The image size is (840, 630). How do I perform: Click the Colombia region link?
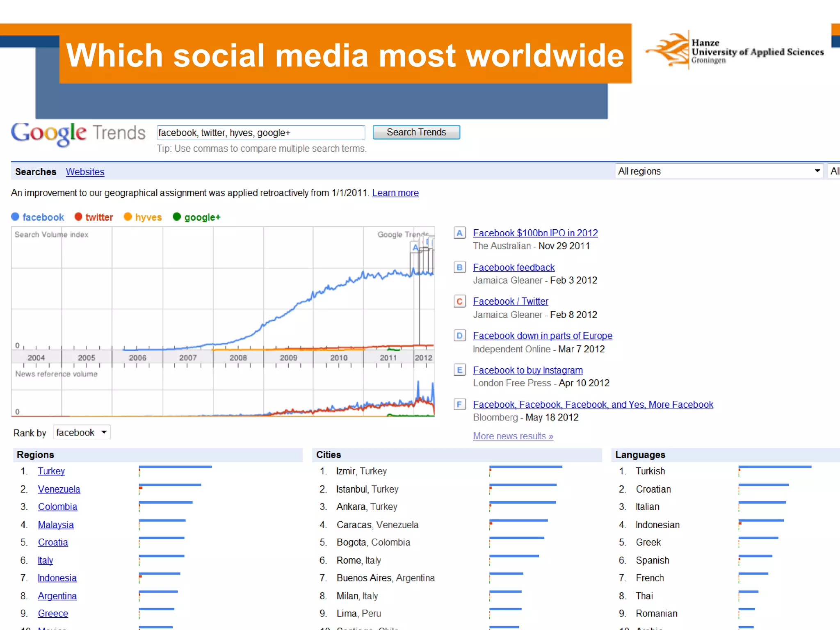tap(57, 507)
